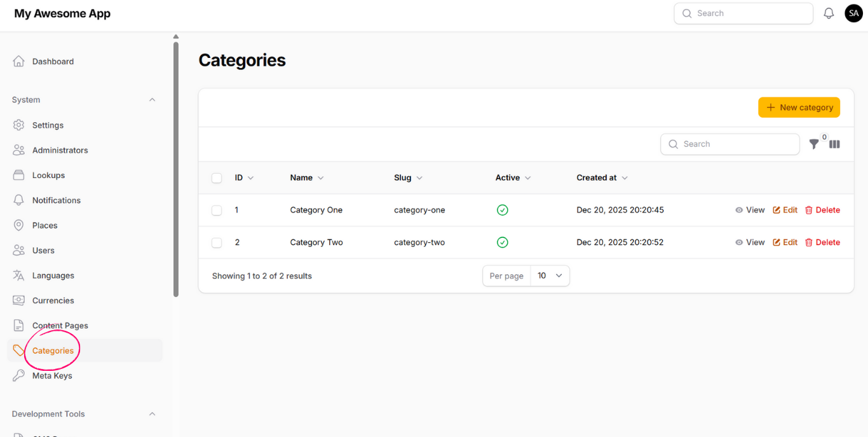Delete Category Two
Image resolution: width=868 pixels, height=437 pixels.
click(x=822, y=242)
